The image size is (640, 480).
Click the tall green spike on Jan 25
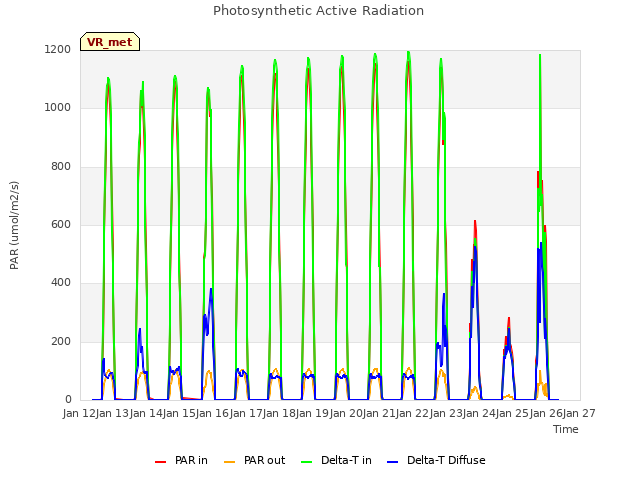(x=540, y=56)
